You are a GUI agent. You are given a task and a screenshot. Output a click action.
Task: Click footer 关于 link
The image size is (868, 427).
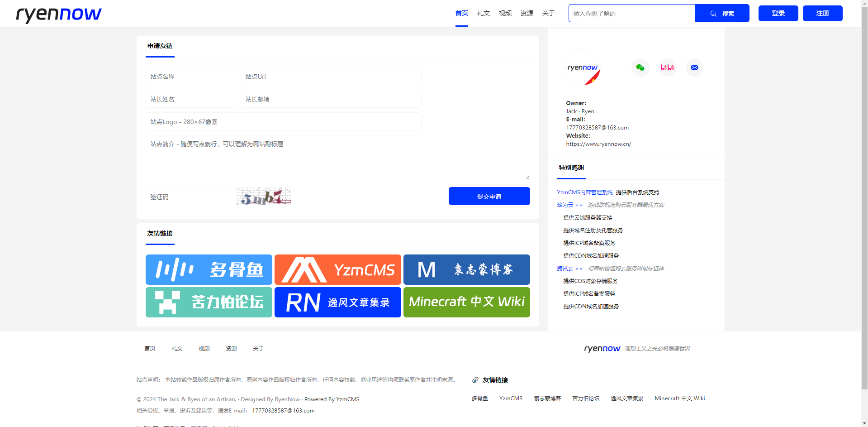pos(259,348)
